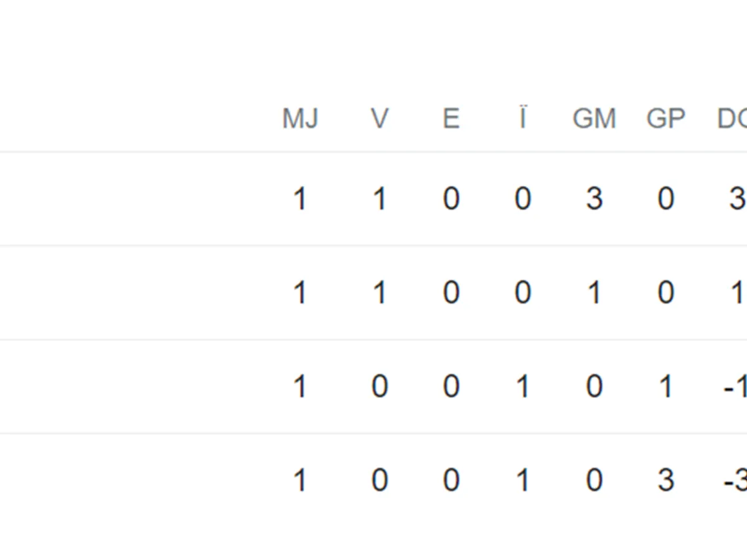Select the fourth row's MJ value
Image resolution: width=747 pixels, height=560 pixels.
pos(300,480)
